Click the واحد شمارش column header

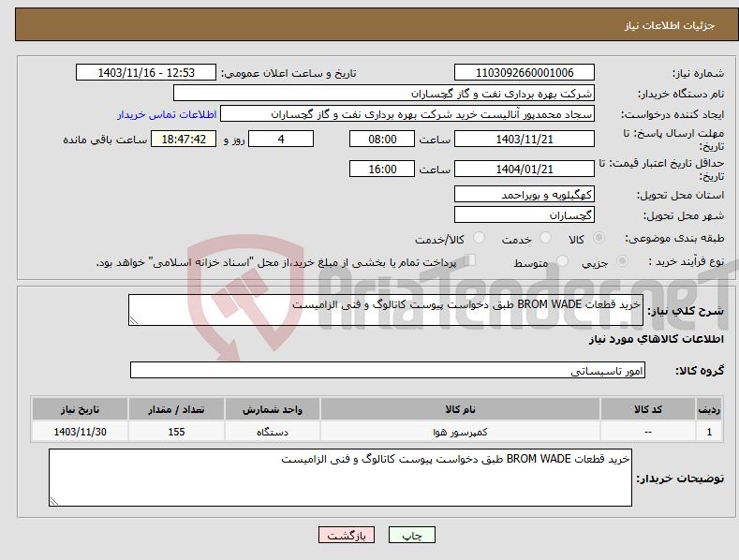point(273,409)
